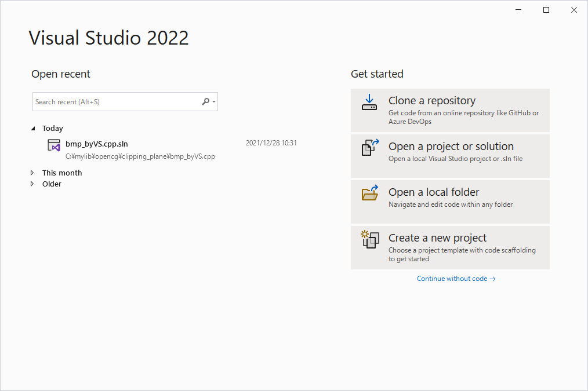Click the Older group label
The width and height of the screenshot is (588, 391).
[x=52, y=184]
